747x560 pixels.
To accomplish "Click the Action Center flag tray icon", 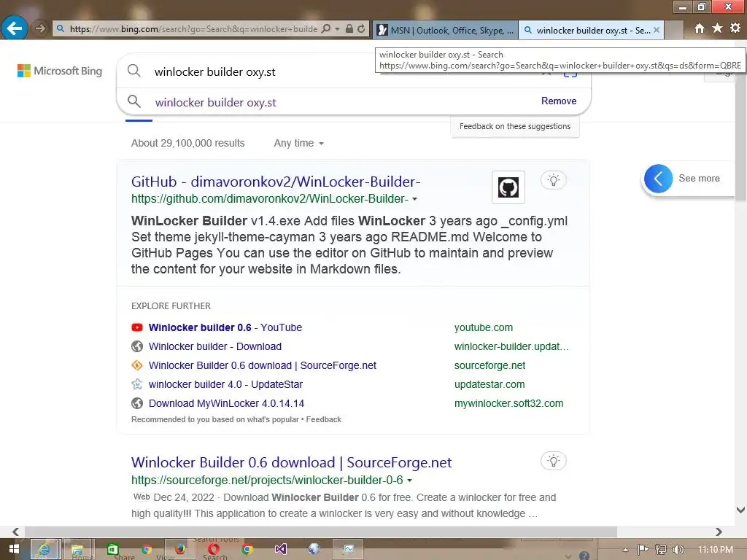I will pyautogui.click(x=643, y=550).
